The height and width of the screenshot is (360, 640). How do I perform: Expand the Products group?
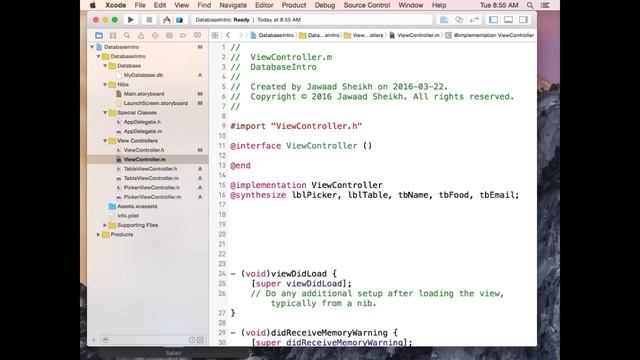pos(99,235)
